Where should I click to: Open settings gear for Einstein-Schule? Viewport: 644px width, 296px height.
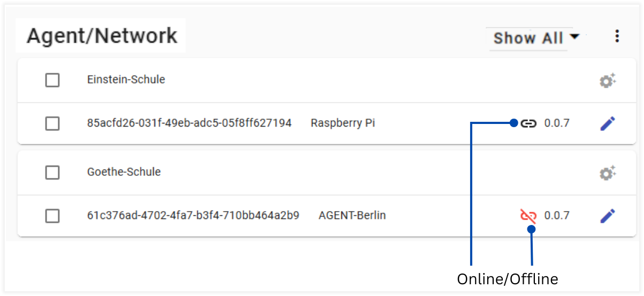[607, 81]
